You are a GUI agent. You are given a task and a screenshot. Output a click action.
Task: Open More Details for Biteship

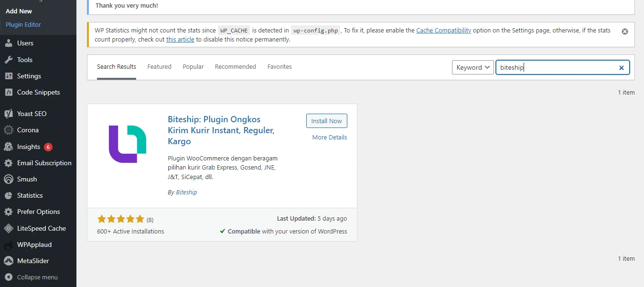tap(329, 138)
